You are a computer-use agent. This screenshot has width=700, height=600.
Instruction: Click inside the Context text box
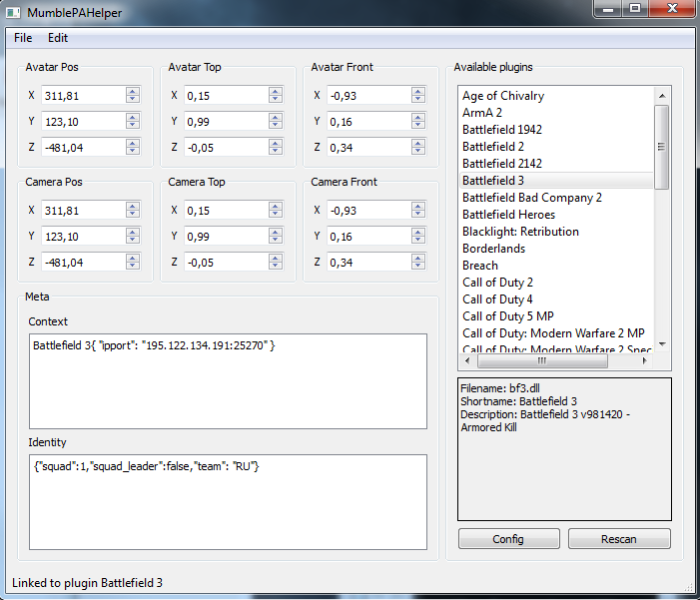click(x=228, y=381)
